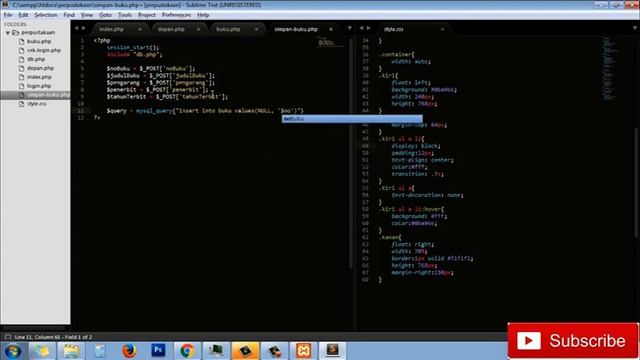640x360 pixels.
Task: Launch Firefox from the taskbar
Action: point(129,351)
